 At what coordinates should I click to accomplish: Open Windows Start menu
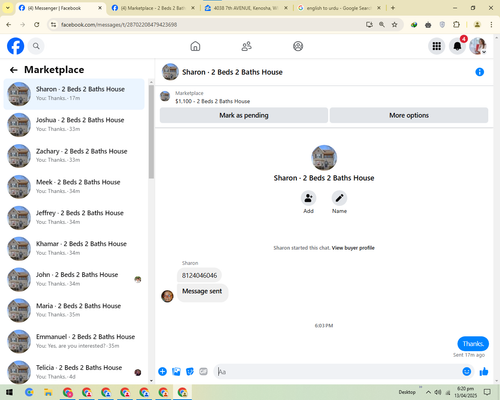[9, 392]
